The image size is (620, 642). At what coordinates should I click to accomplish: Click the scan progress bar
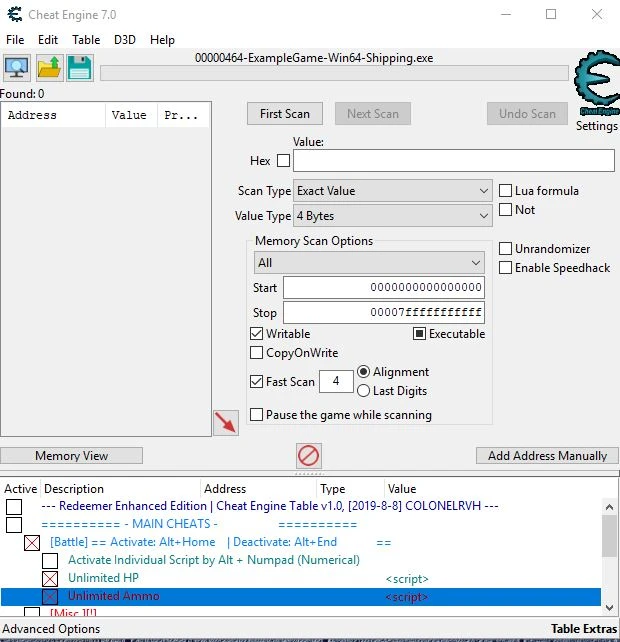pos(334,73)
